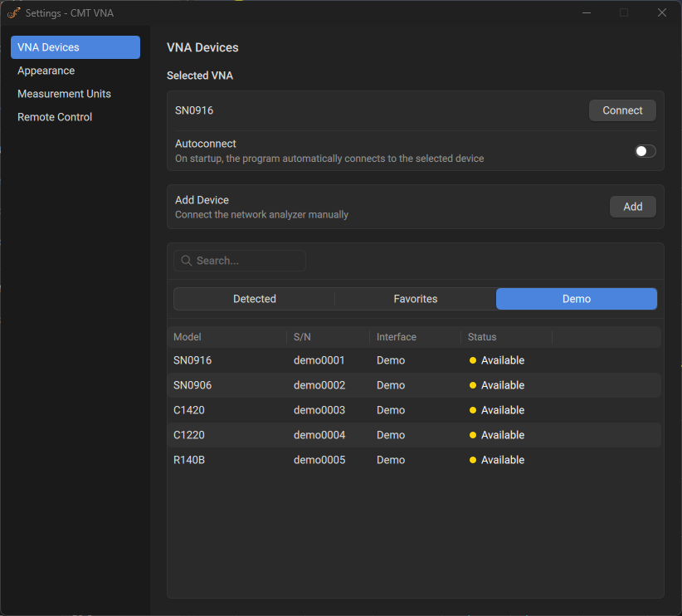Go to Remote Control settings
Image resolution: width=682 pixels, height=616 pixels.
[x=55, y=117]
